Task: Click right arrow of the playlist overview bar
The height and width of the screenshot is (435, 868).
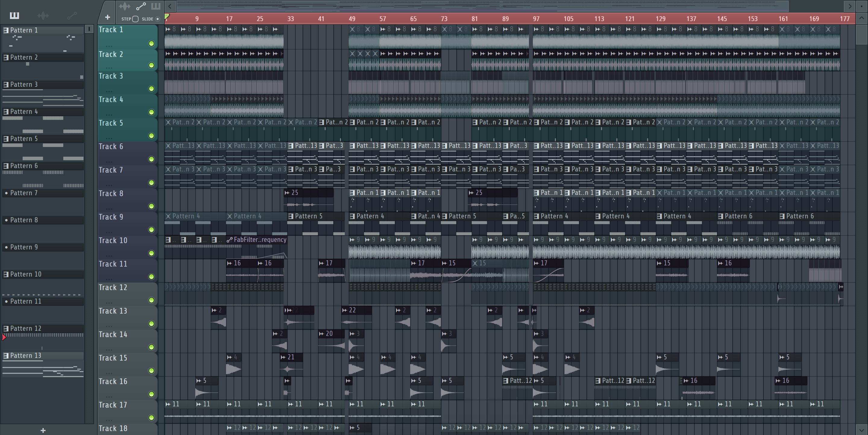Action: 850,6
